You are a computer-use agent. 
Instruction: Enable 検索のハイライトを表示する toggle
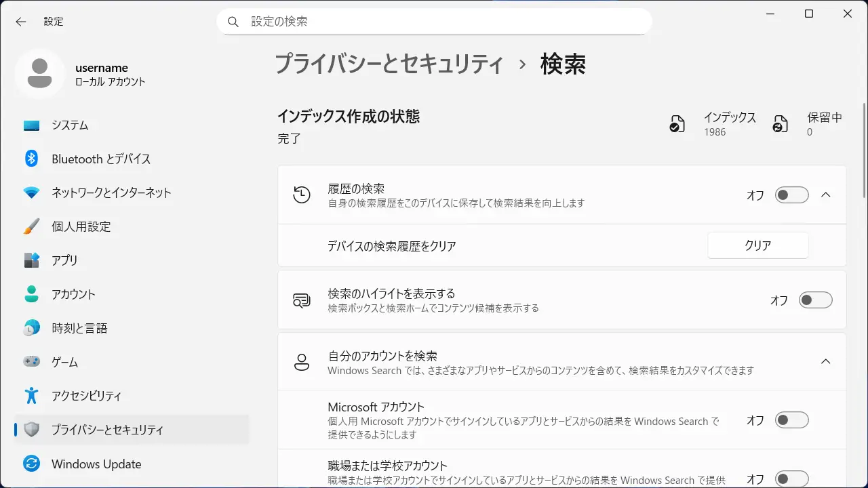[x=815, y=300]
